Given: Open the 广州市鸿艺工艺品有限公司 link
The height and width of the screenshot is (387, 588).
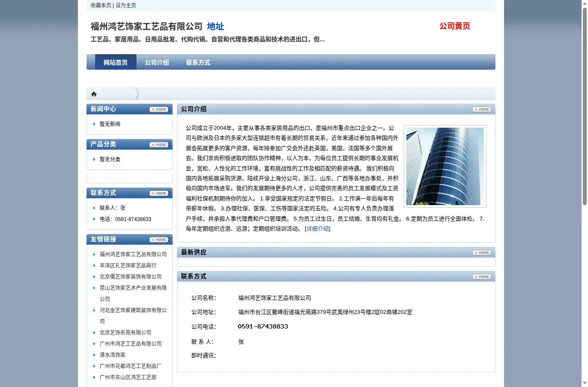Looking at the screenshot, I should point(131,344).
